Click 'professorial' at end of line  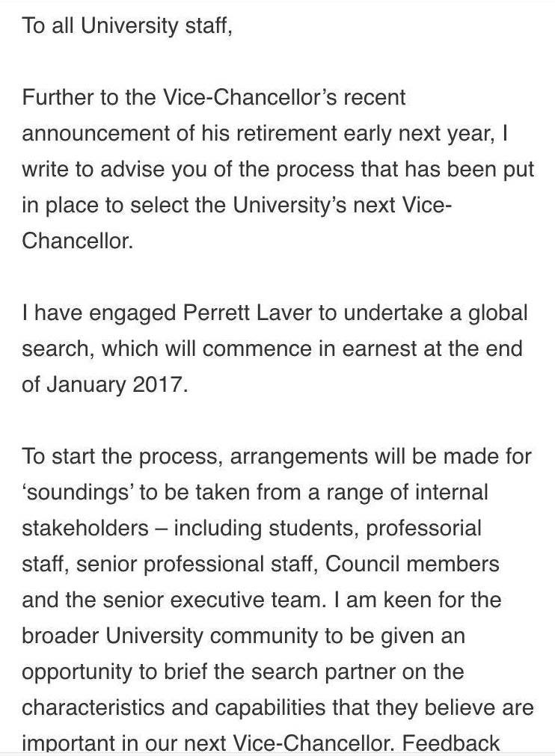coord(423,528)
